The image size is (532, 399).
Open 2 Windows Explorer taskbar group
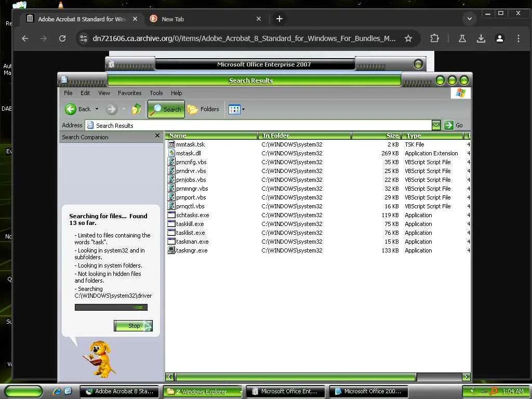(x=203, y=391)
